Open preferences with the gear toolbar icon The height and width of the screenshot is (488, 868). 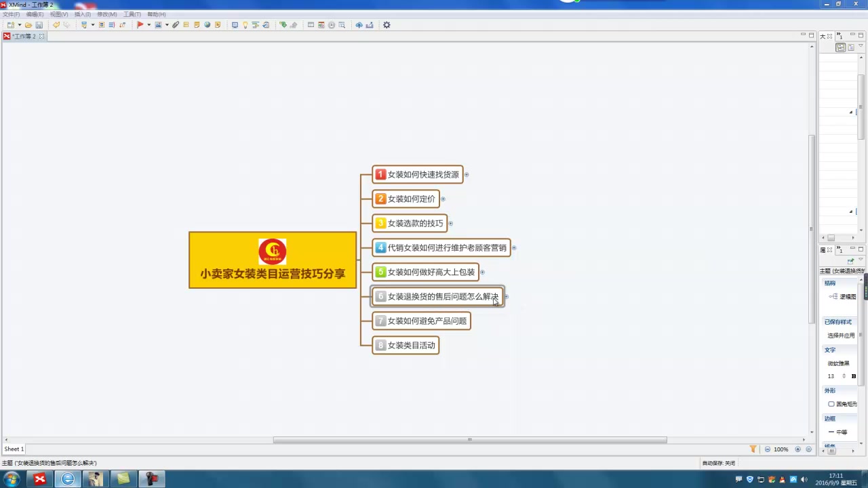pos(387,25)
